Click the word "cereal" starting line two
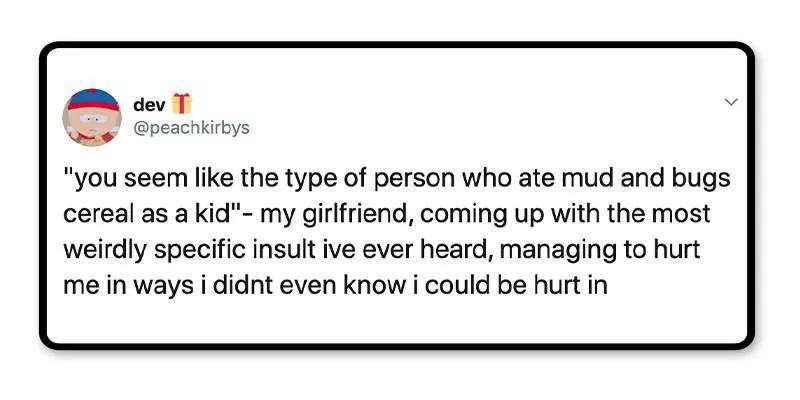The height and width of the screenshot is (400, 800). point(96,215)
